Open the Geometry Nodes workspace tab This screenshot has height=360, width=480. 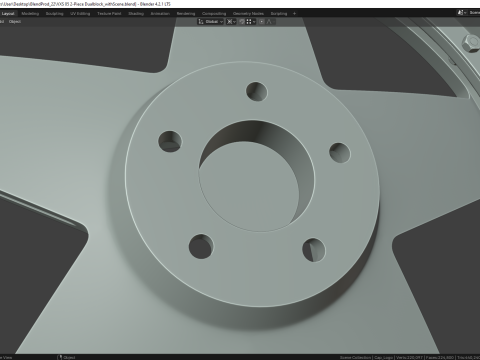click(x=248, y=14)
